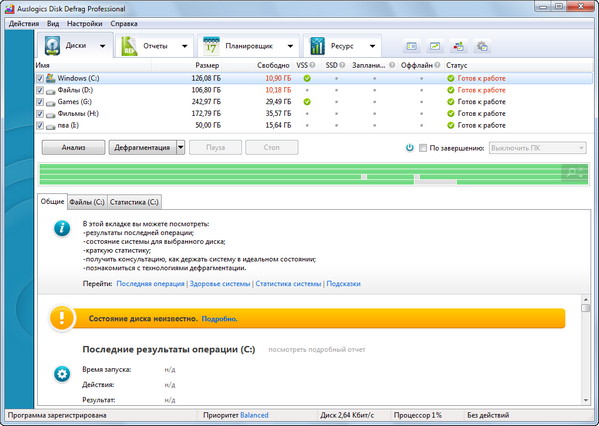Click the blue gear icon by results

(62, 374)
